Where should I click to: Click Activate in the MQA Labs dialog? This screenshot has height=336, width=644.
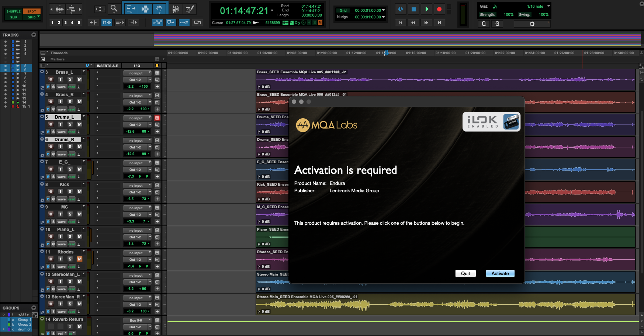(x=500, y=273)
